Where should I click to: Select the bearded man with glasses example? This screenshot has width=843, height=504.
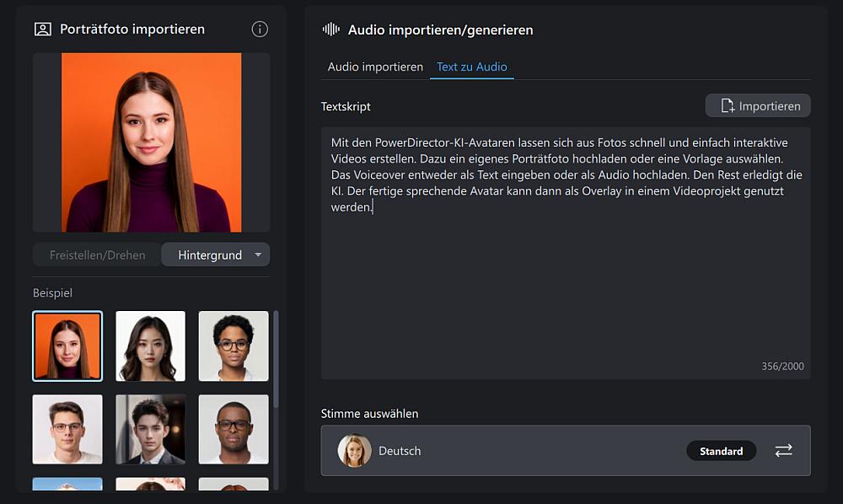[234, 429]
